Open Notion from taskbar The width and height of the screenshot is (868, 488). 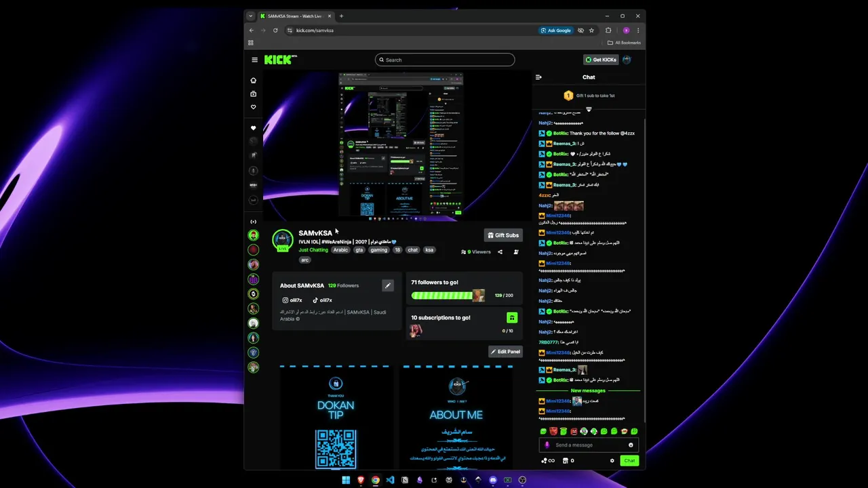(405, 480)
